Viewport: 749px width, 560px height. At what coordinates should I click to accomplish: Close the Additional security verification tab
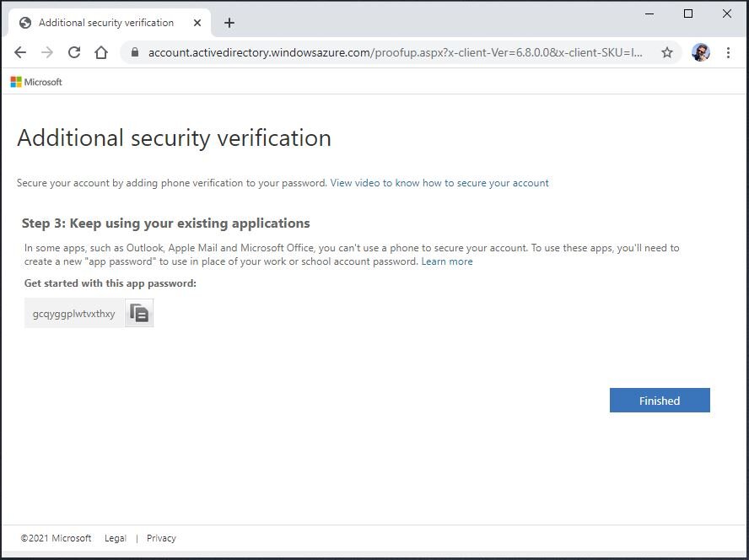click(x=197, y=23)
